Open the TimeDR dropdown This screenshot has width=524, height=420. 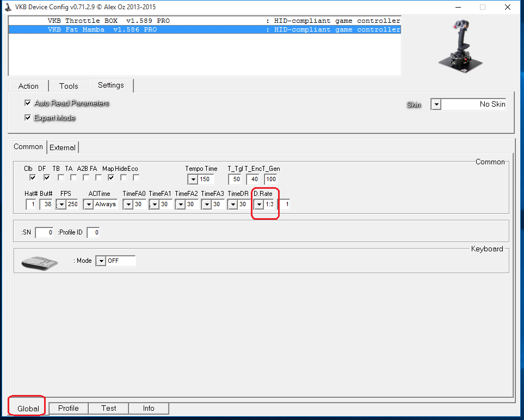[x=232, y=205]
